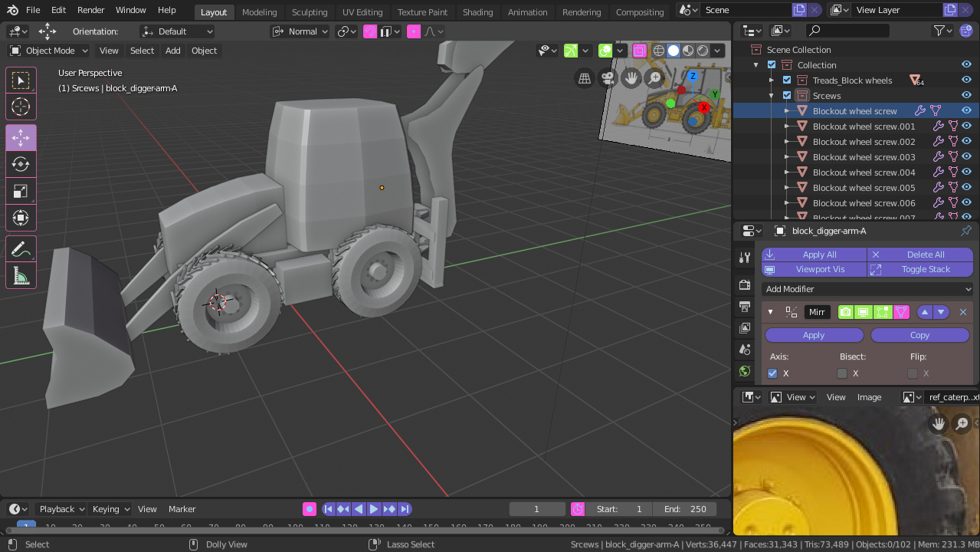Select the Move tool
Viewport: 980px width, 552px height.
point(21,138)
